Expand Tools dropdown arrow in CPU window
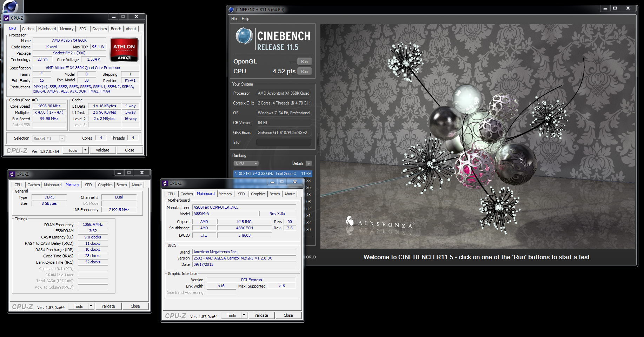The width and height of the screenshot is (644, 337). click(x=85, y=150)
